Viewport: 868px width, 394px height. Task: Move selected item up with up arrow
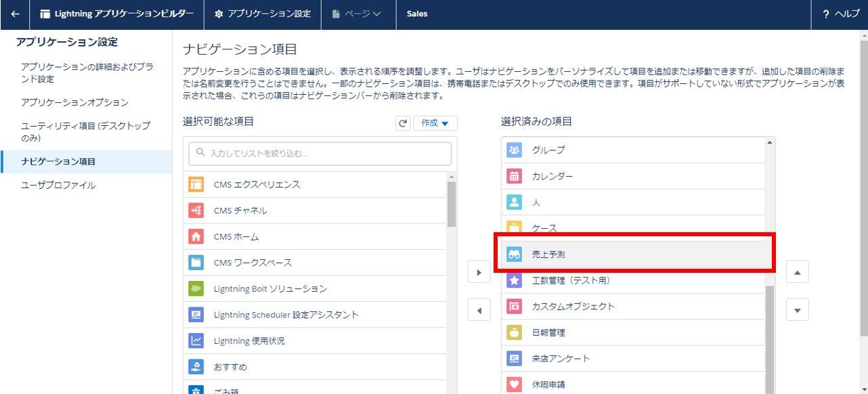[x=797, y=272]
